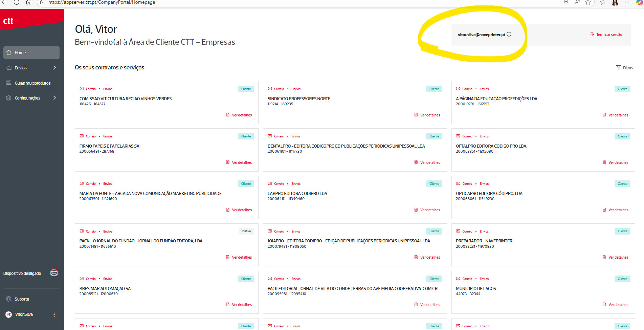The image size is (644, 330).
Task: Click the browser zoom magnifier icon
Action: 566,2
